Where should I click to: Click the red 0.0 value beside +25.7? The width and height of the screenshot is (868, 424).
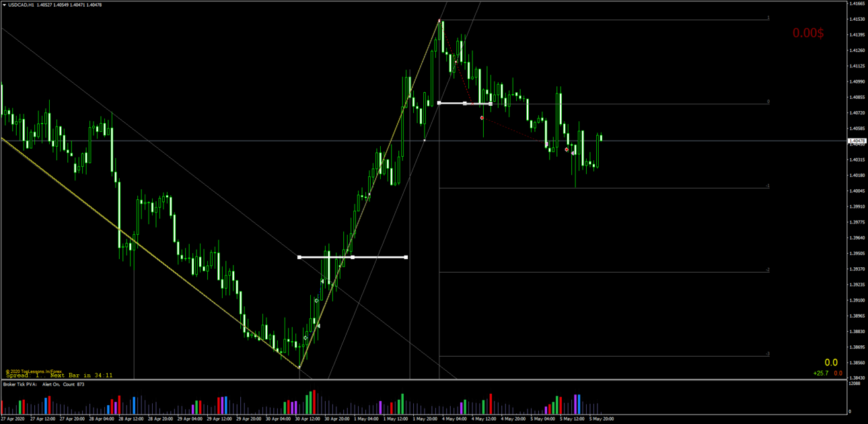[x=838, y=373]
